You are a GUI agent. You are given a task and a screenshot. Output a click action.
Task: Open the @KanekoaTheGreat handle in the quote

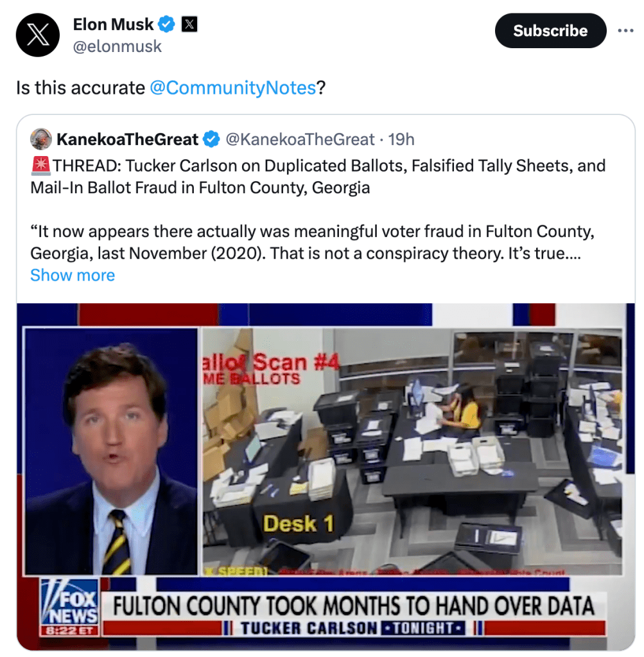pyautogui.click(x=300, y=139)
